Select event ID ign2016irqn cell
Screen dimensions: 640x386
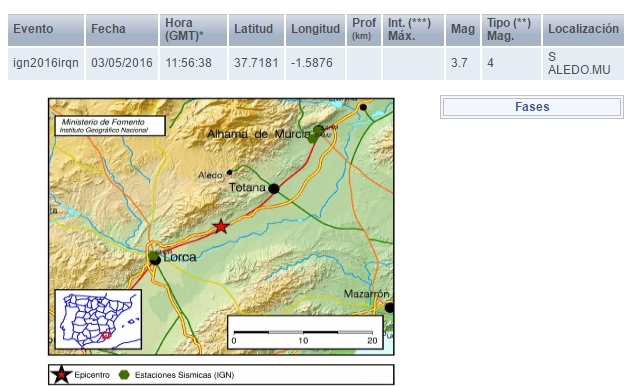click(x=46, y=63)
